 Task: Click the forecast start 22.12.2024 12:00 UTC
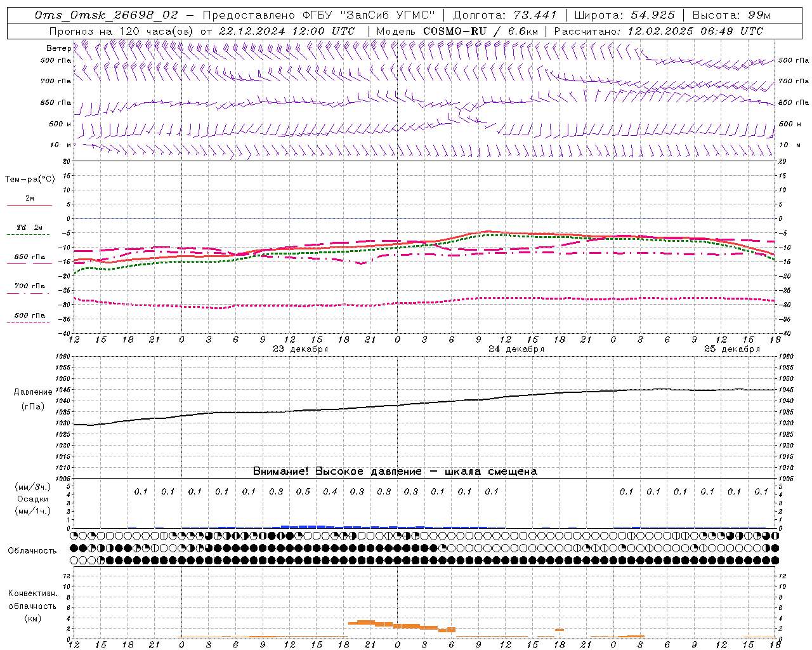pyautogui.click(x=287, y=31)
